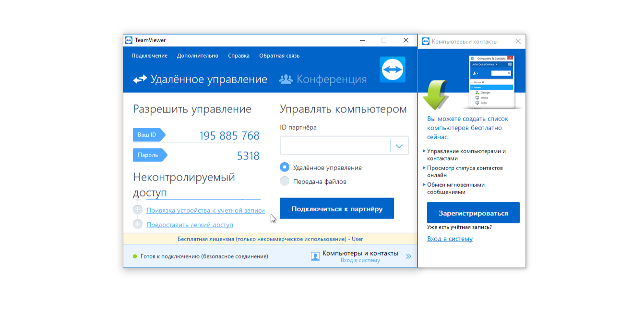The image size is (644, 317).
Task: Click arrow bullet beside Обмен мгновенными сообщениями
Action: pyautogui.click(x=425, y=185)
